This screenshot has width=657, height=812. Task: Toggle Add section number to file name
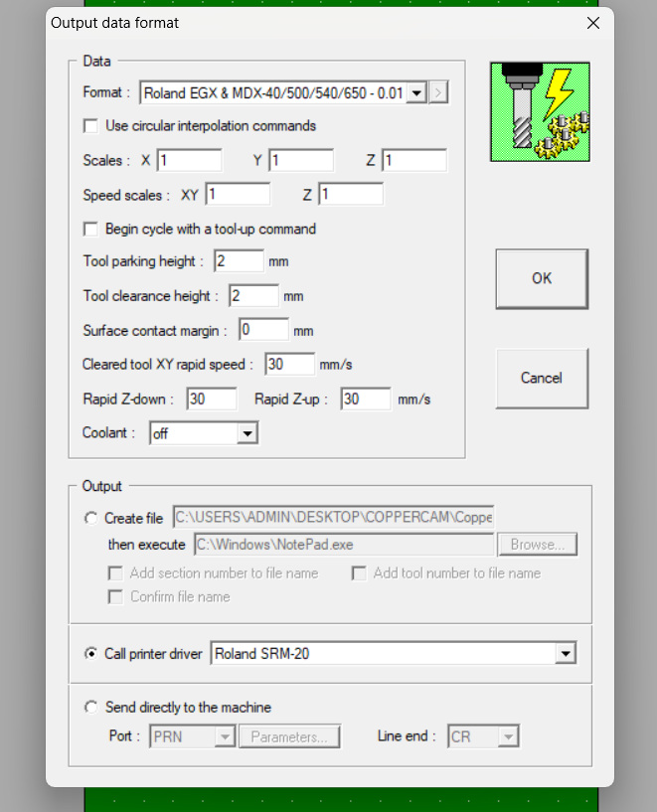tap(115, 573)
